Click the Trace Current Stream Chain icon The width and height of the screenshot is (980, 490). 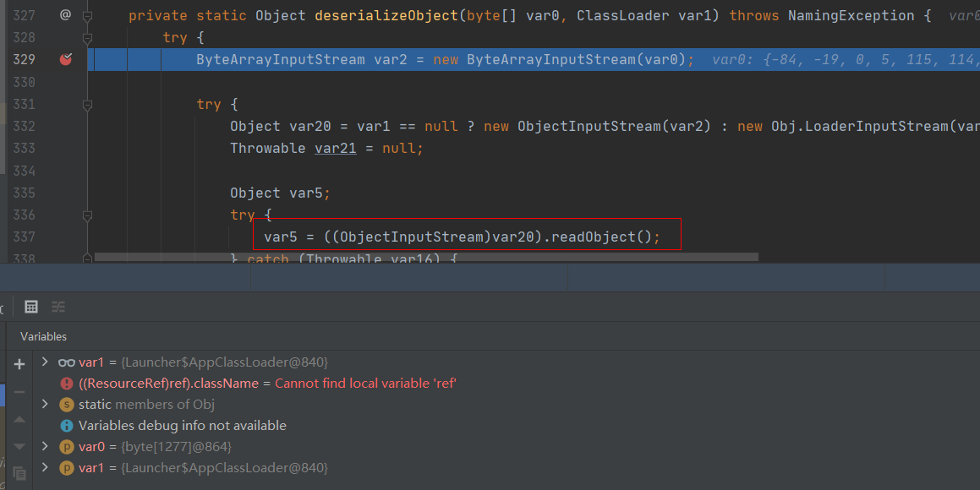[x=58, y=307]
